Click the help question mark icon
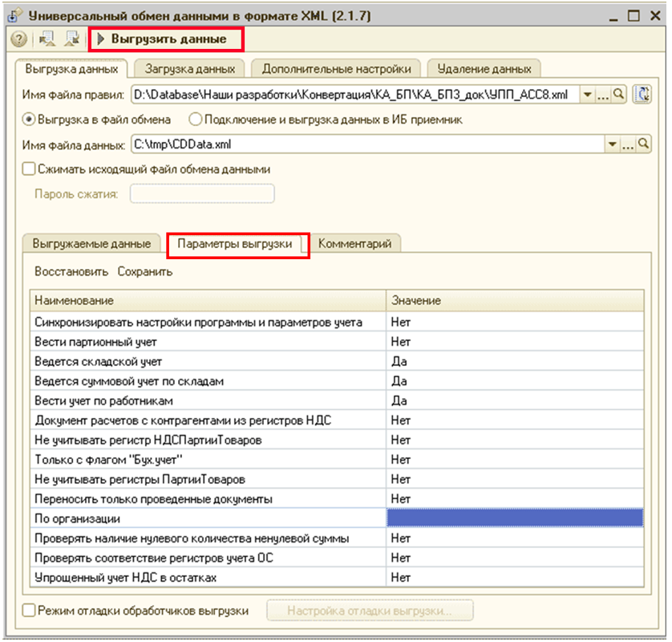The image size is (672, 642). pos(18,39)
